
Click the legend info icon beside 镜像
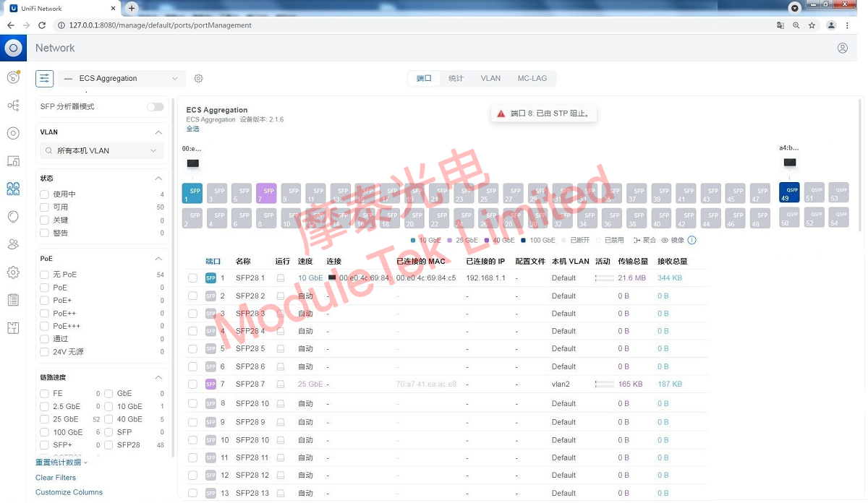(x=692, y=240)
